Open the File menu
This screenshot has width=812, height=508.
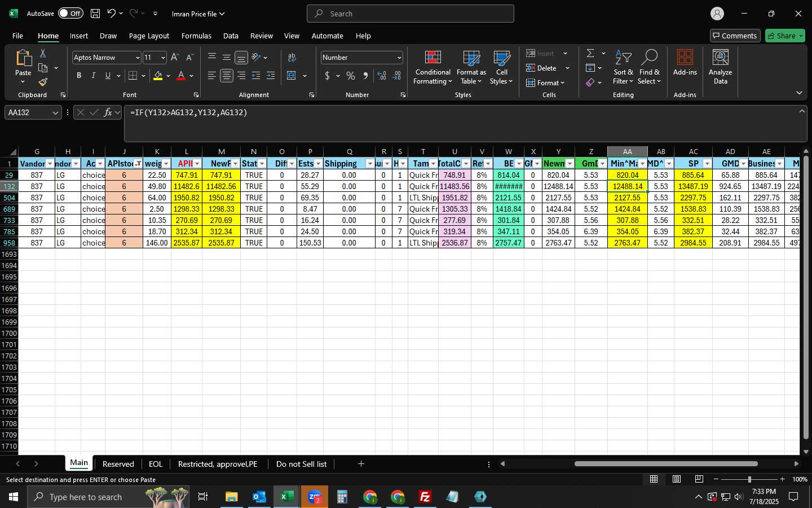[x=17, y=36]
